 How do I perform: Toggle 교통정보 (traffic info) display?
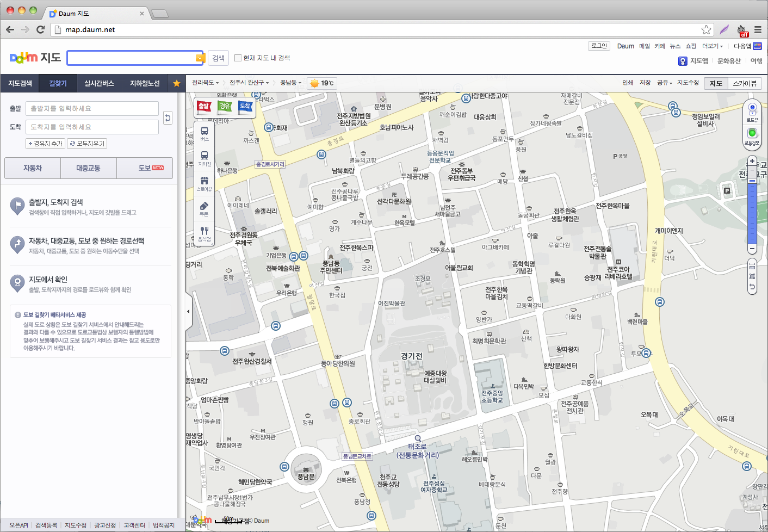(752, 135)
